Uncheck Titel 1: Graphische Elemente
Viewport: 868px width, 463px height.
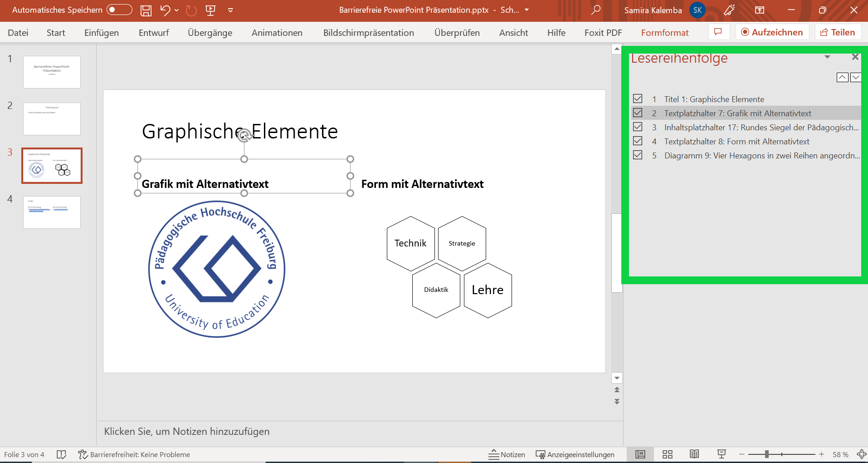click(638, 99)
